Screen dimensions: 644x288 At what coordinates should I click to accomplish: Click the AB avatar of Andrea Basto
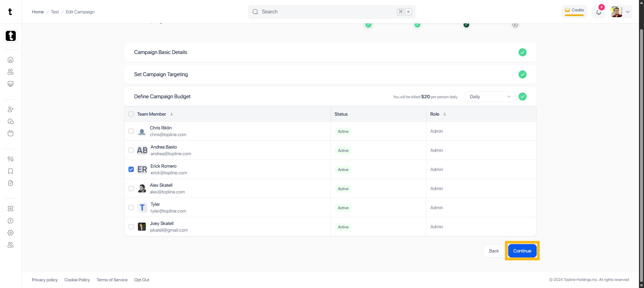point(142,151)
